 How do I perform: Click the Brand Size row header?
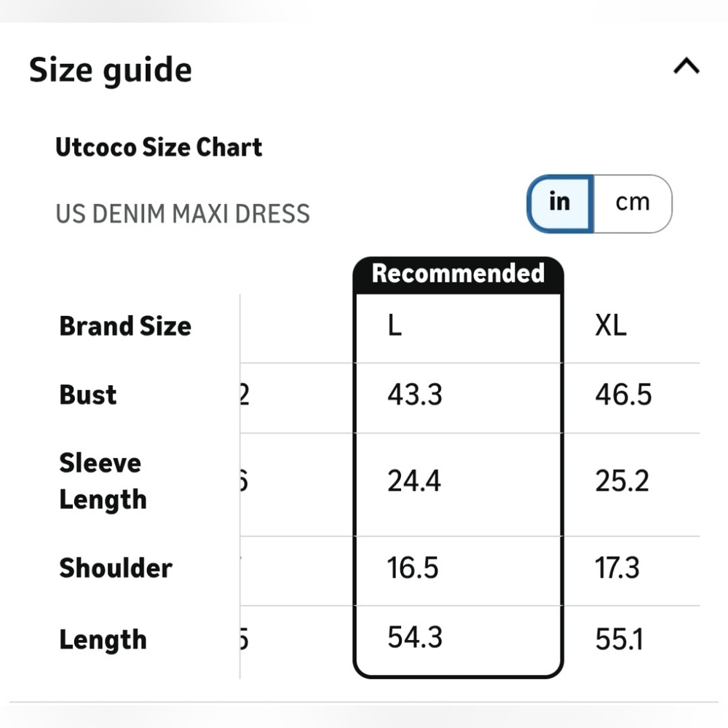tap(125, 326)
